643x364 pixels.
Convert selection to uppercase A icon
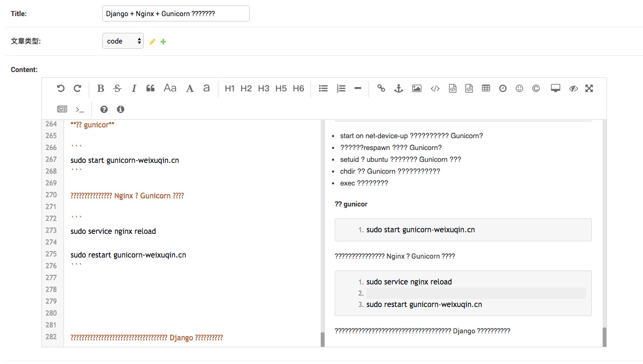[x=189, y=89]
